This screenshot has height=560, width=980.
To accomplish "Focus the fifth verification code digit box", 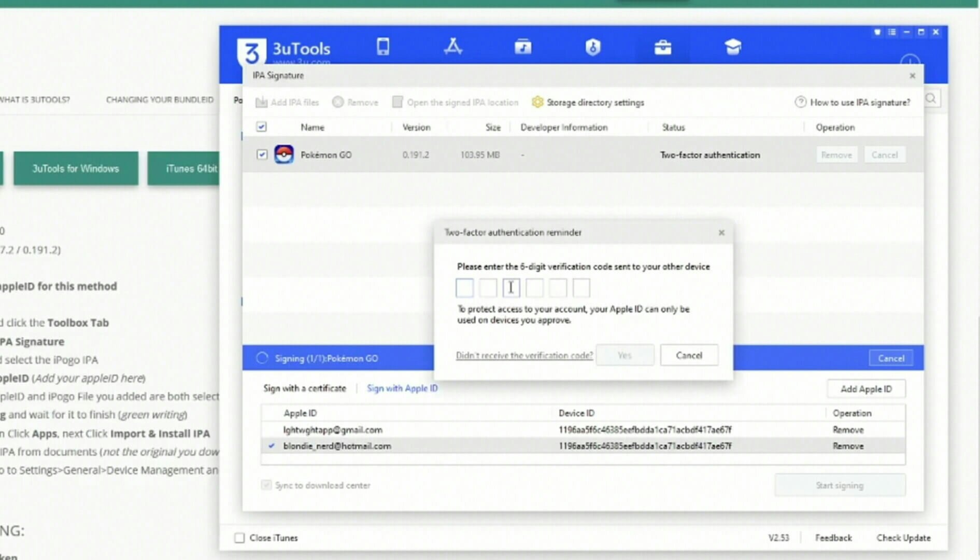I will (x=558, y=288).
